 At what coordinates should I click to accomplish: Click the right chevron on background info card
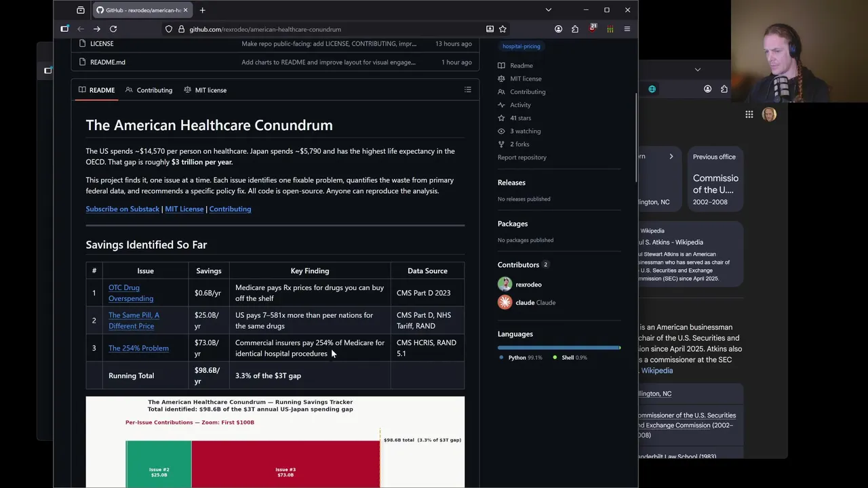[x=671, y=157]
